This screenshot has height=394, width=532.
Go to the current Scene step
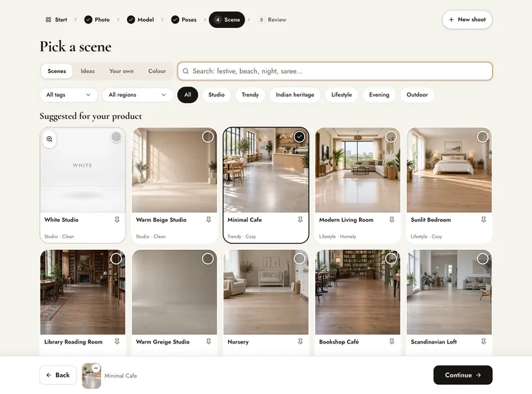(227, 20)
